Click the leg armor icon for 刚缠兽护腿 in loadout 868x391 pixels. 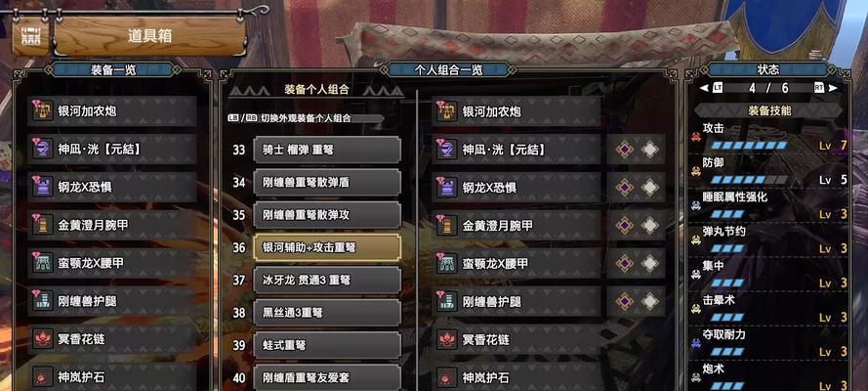[x=447, y=302]
